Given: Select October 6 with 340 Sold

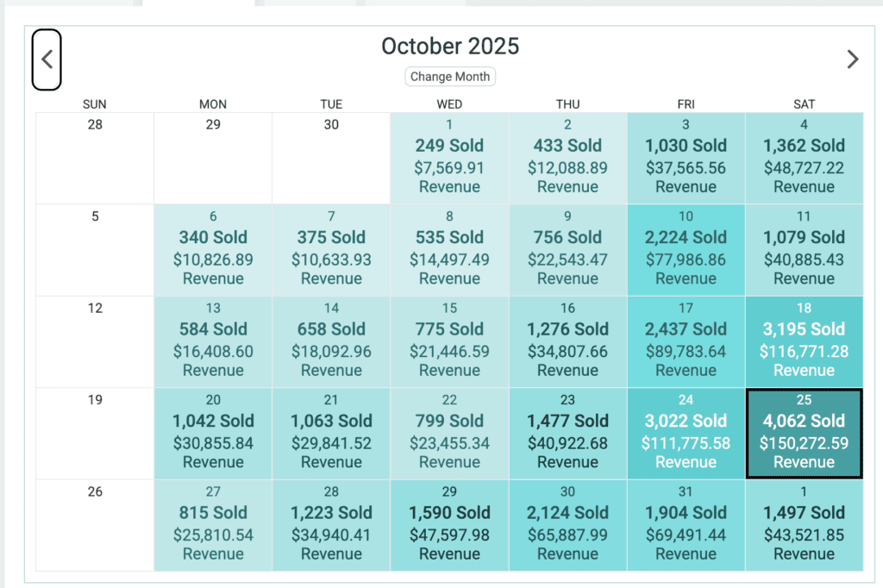Looking at the screenshot, I should [x=213, y=250].
